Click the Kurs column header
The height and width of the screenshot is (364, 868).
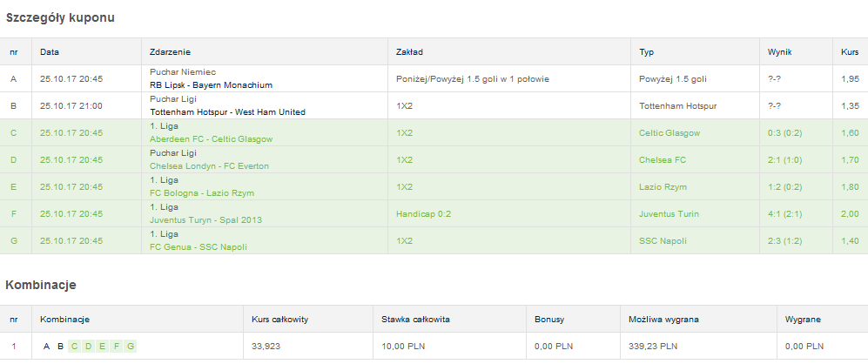pyautogui.click(x=850, y=52)
